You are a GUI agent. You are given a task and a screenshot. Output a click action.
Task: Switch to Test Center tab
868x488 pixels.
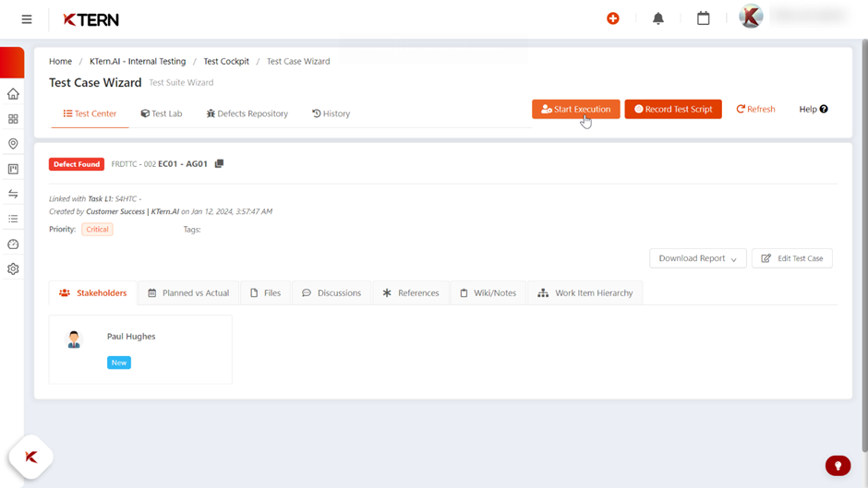click(x=90, y=113)
